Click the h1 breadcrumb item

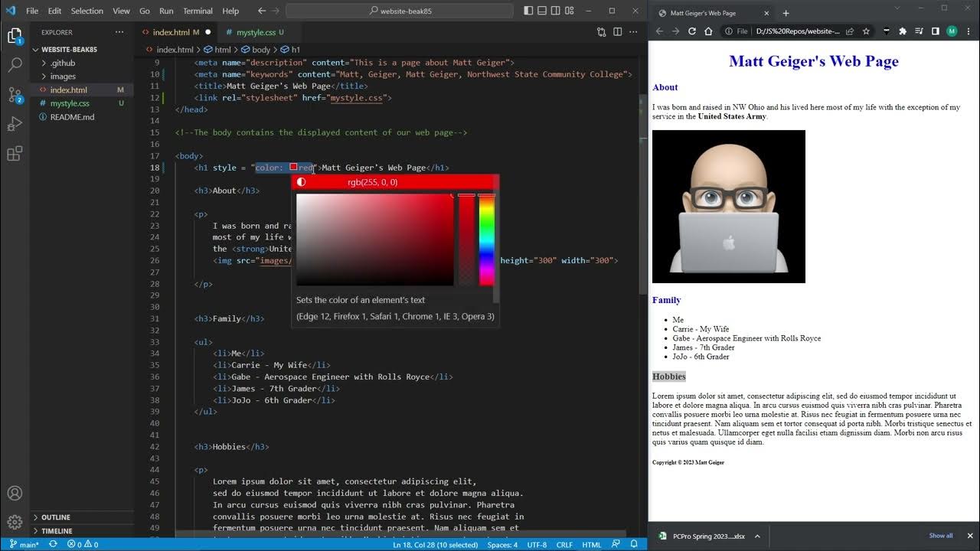point(292,50)
